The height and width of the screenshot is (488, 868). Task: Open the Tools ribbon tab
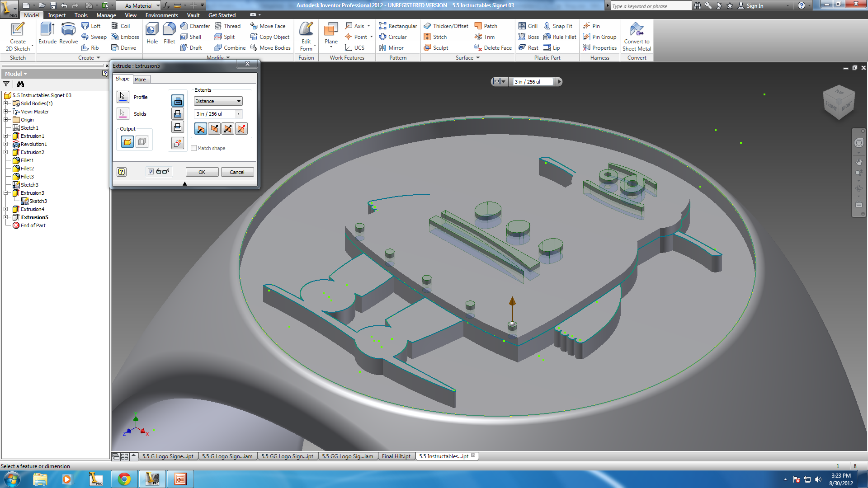[81, 15]
